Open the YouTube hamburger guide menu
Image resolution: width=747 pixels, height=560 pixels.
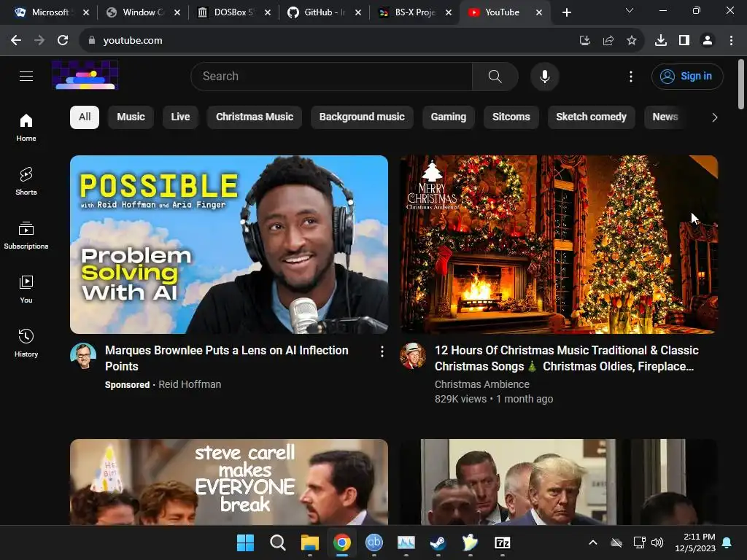(26, 76)
